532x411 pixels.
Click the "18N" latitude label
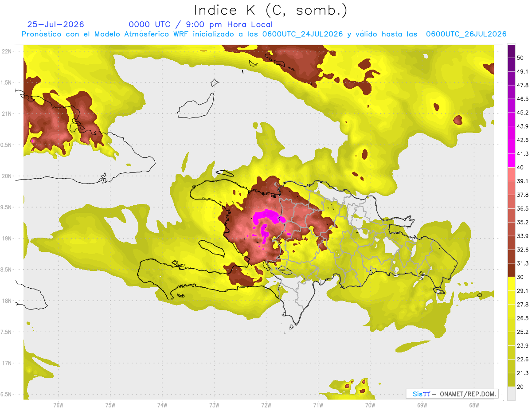(6, 301)
